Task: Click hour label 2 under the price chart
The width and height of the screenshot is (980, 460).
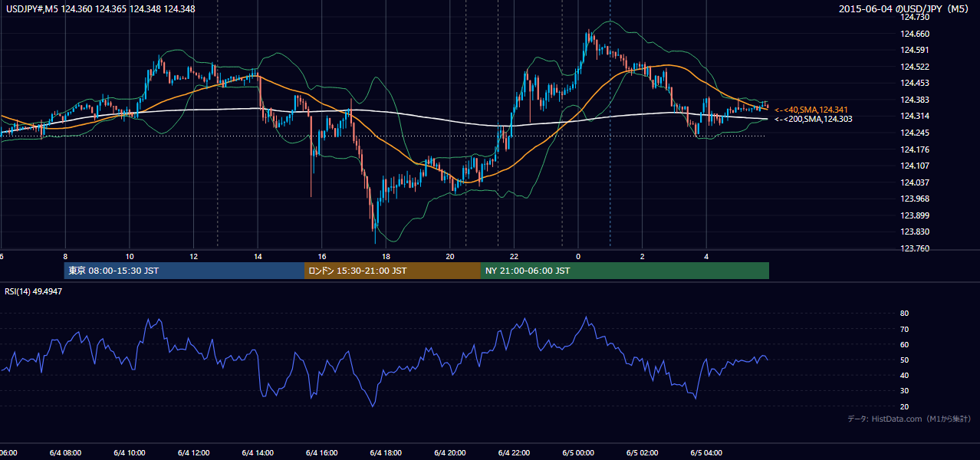Action: coord(643,257)
